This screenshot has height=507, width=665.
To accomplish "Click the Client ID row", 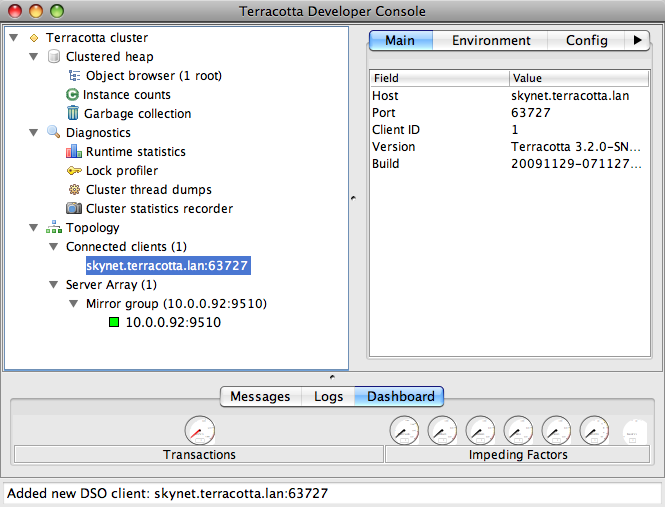I will click(509, 130).
